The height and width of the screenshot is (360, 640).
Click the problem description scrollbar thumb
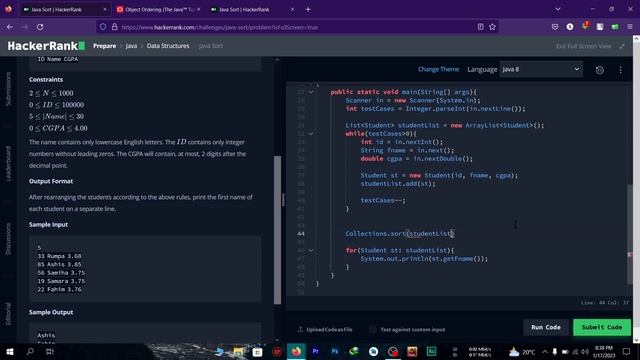point(277,230)
